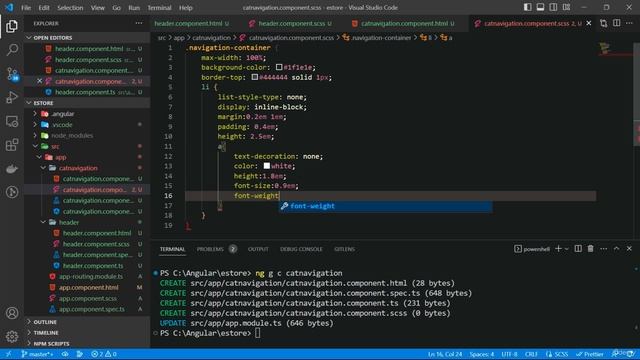Switch to catnavigation.component.html editor tab
The height and width of the screenshot is (360, 640).
(x=404, y=24)
